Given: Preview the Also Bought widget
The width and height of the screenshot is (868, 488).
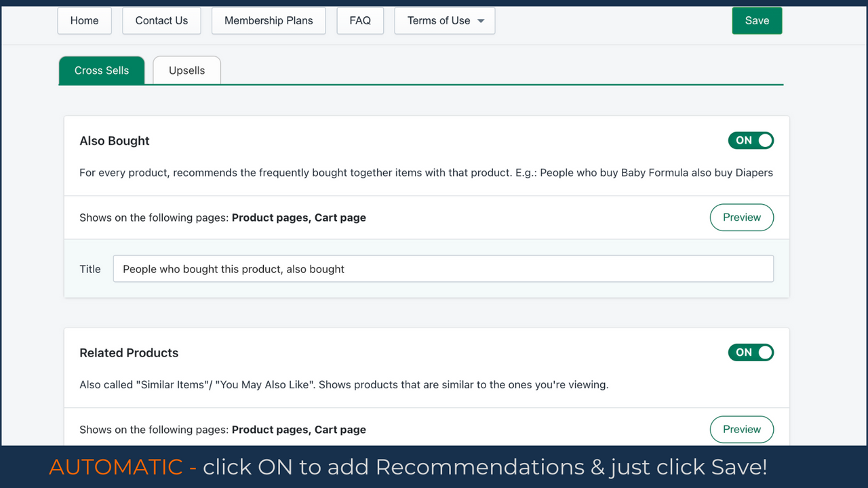Looking at the screenshot, I should (742, 218).
